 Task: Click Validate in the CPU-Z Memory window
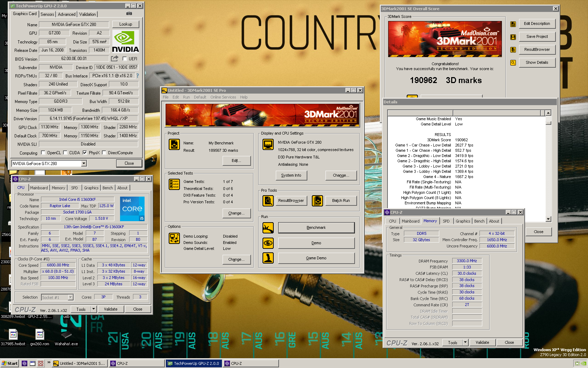tap(482, 342)
